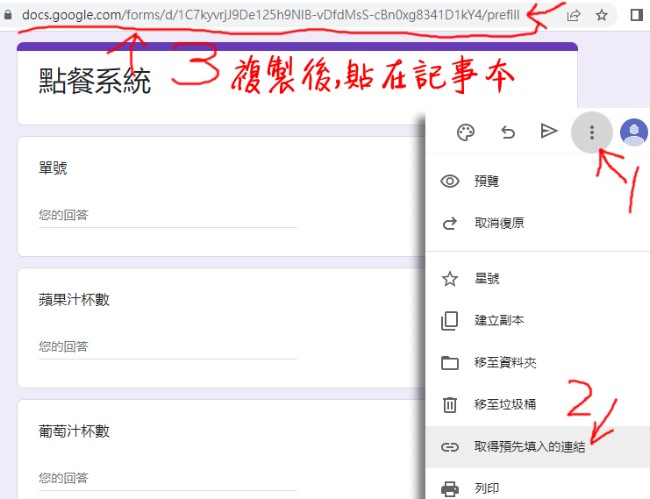Click the Google account avatar

click(633, 132)
